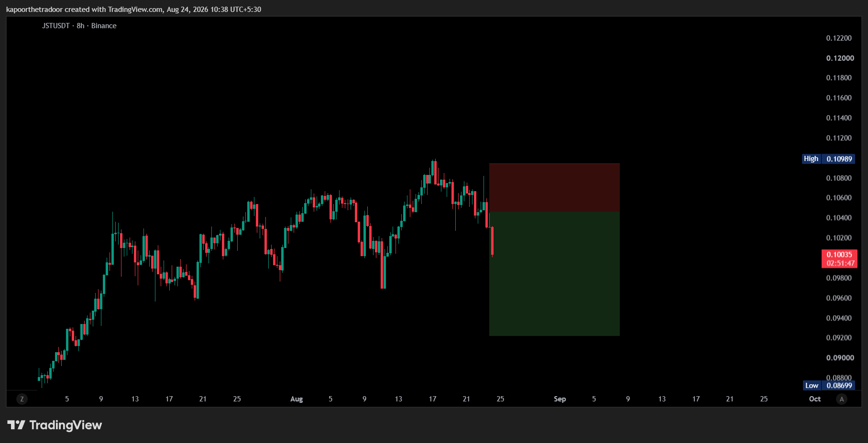The image size is (868, 443).
Task: Click the header text with creation date
Action: click(133, 10)
